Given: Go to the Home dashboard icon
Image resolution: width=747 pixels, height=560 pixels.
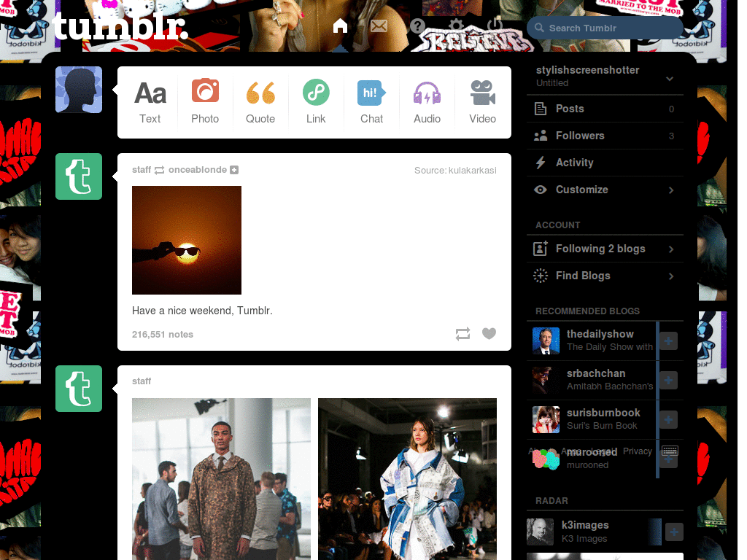Looking at the screenshot, I should (x=340, y=26).
